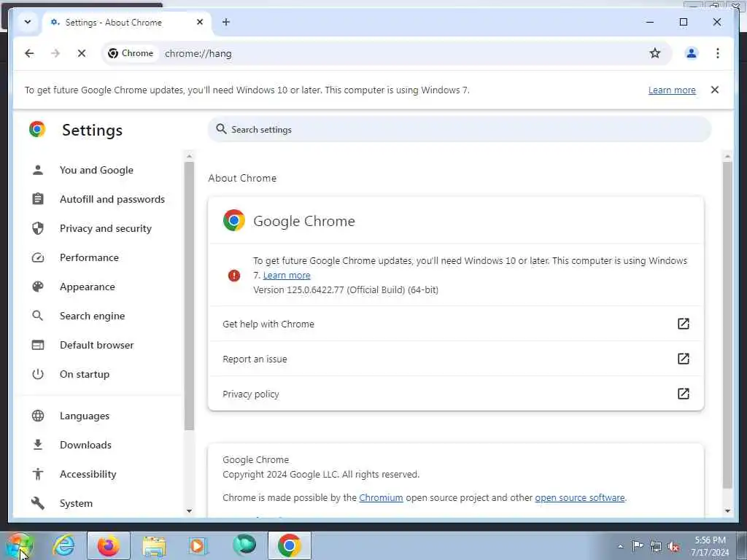Click the Default browser icon
The width and height of the screenshot is (747, 560).
(x=38, y=345)
